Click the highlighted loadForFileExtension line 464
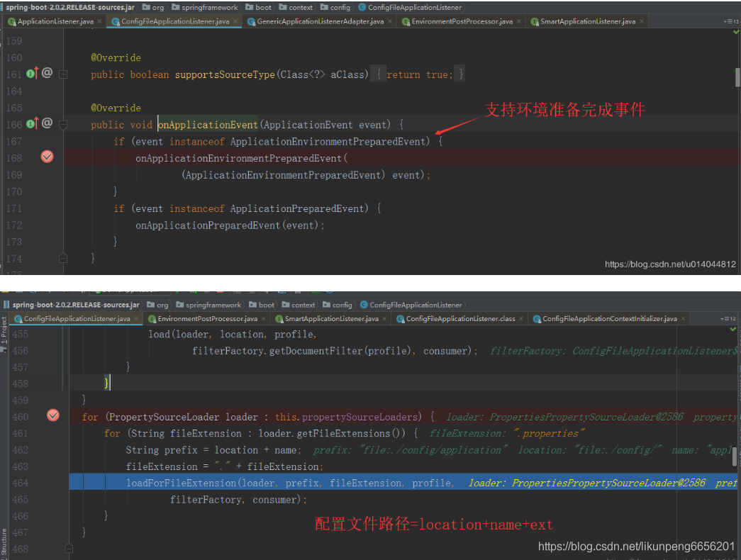Screen dimensions: 741x560 pyautogui.click(x=403, y=483)
